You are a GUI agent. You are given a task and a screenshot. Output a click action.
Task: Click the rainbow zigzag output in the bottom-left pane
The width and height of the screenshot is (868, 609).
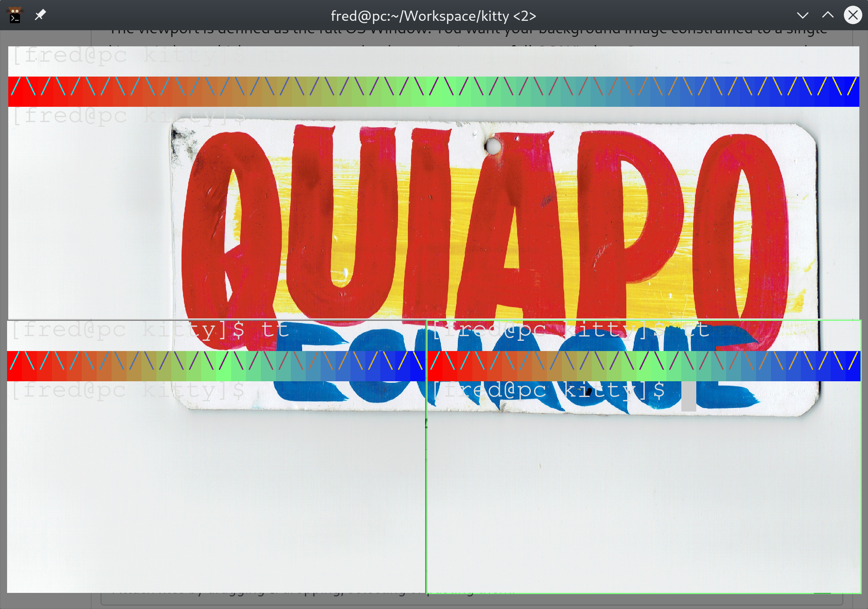216,366
